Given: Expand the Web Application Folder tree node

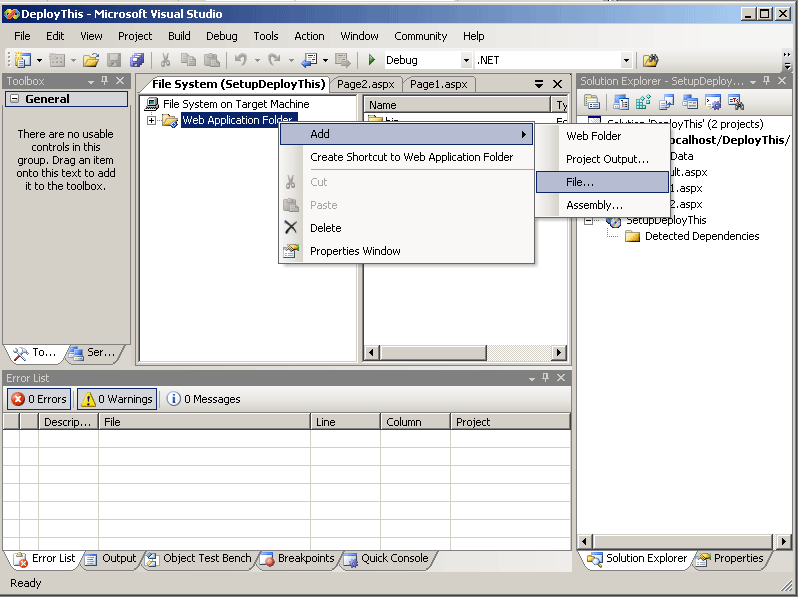Looking at the screenshot, I should (x=152, y=121).
